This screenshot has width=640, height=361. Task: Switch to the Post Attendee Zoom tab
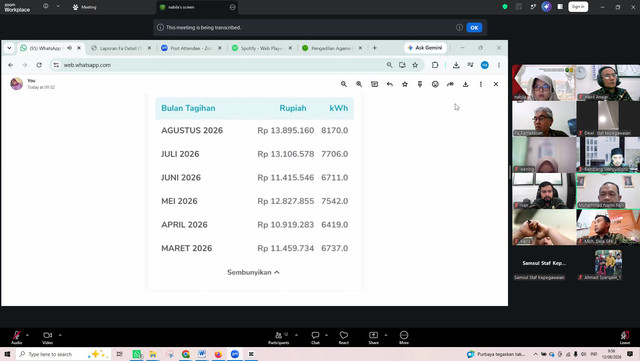tap(190, 48)
